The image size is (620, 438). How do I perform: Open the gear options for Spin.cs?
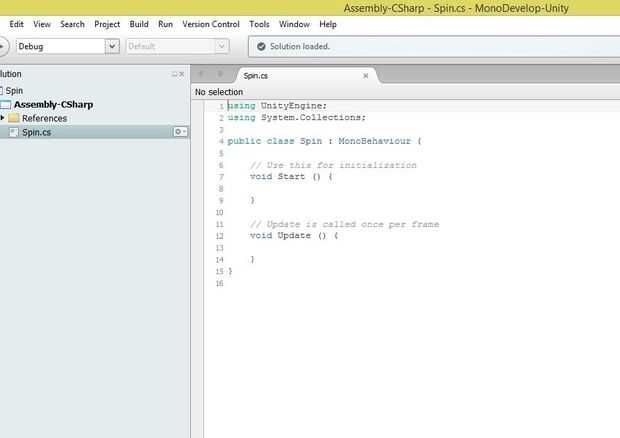tap(180, 132)
